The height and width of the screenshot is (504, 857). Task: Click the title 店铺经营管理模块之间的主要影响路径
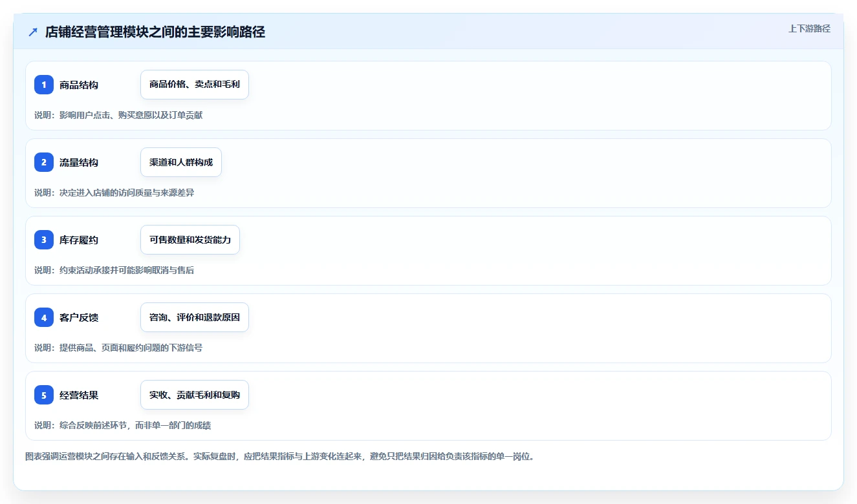click(155, 32)
